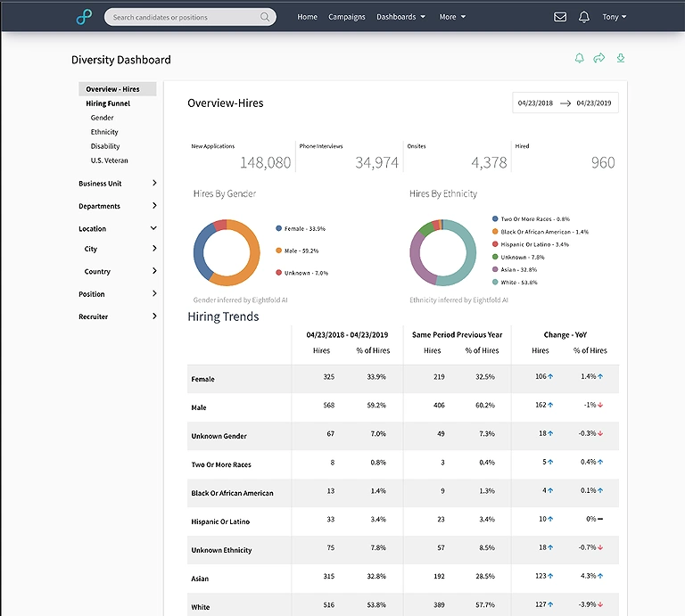Screen dimensions: 685x616
Task: Click the search magnifier icon
Action: pos(265,17)
